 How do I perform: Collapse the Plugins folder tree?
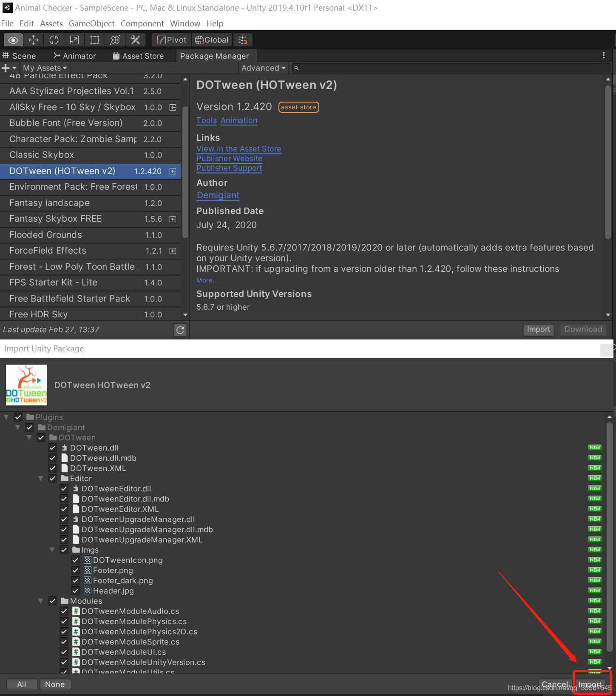(x=6, y=417)
